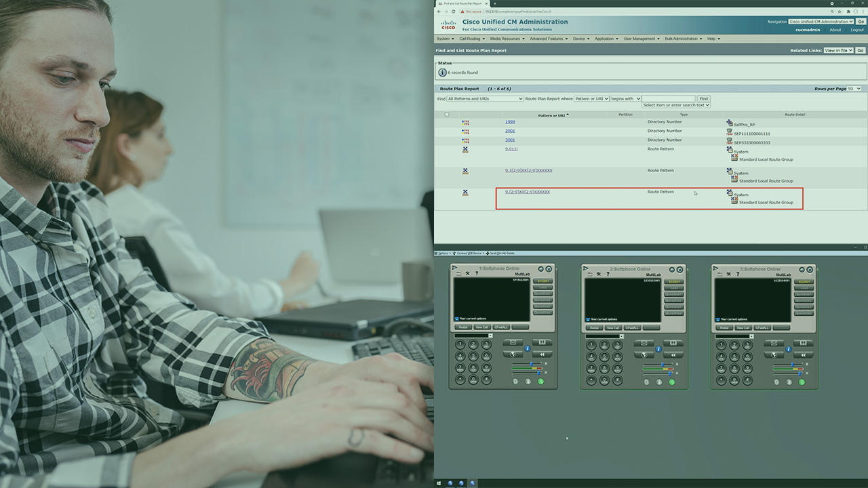Open the directories book button on softphone 2
Viewport: 868px width, 488px height.
tap(673, 343)
